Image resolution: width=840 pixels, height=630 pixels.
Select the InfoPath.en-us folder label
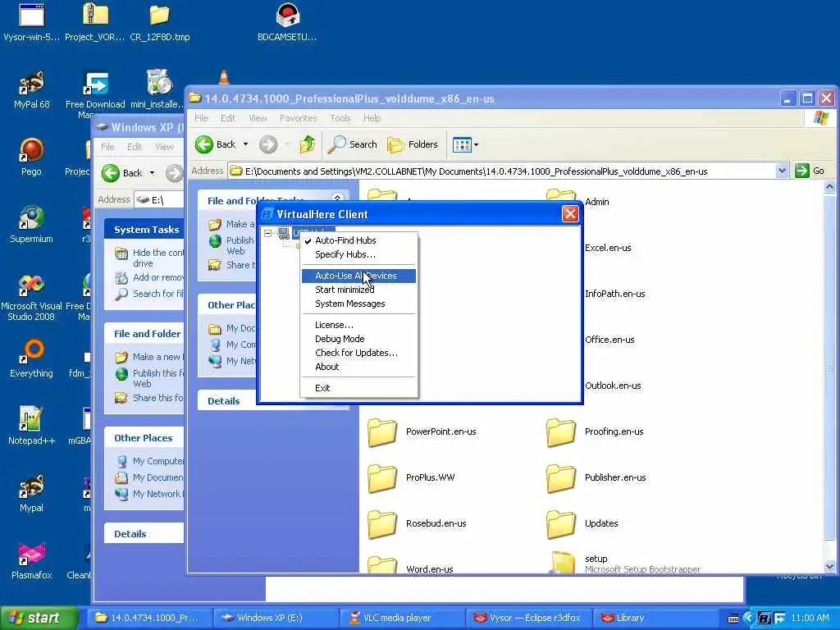click(x=615, y=294)
